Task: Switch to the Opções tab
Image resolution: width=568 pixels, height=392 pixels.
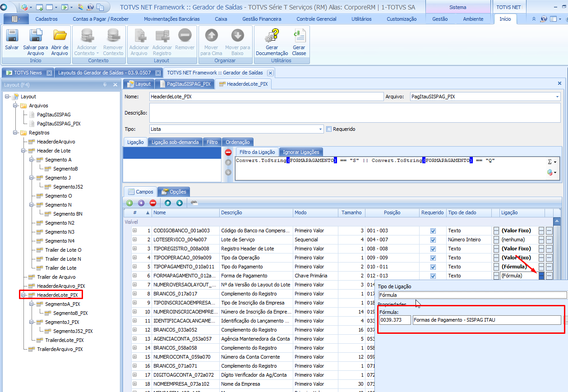Action: click(173, 192)
